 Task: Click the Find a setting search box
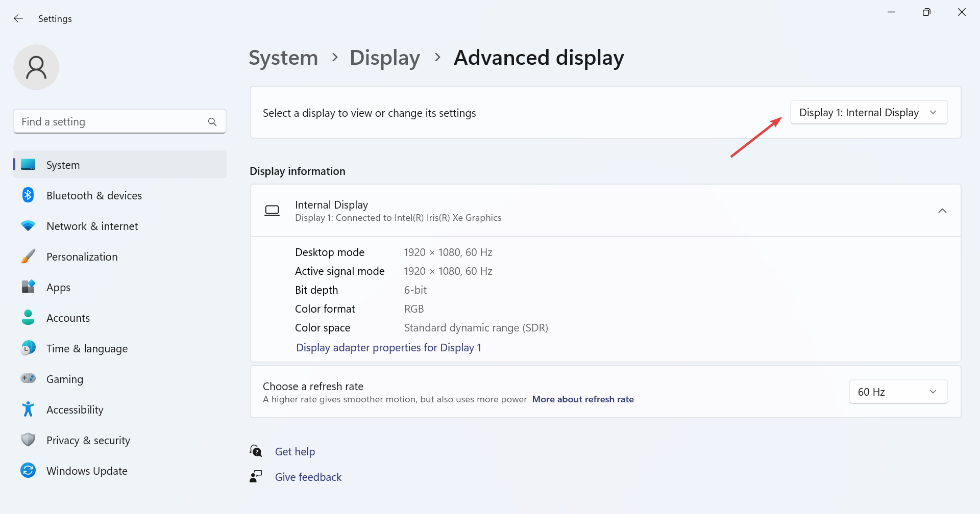point(112,122)
